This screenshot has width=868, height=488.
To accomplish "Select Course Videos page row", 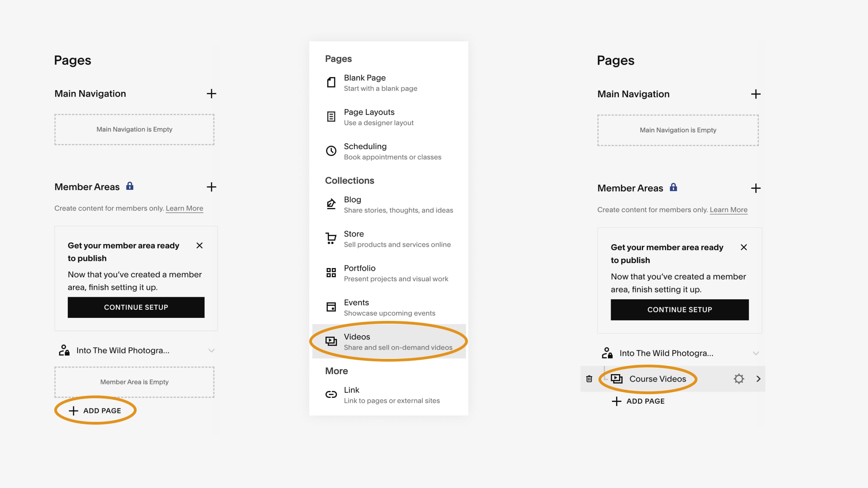I will click(x=673, y=379).
